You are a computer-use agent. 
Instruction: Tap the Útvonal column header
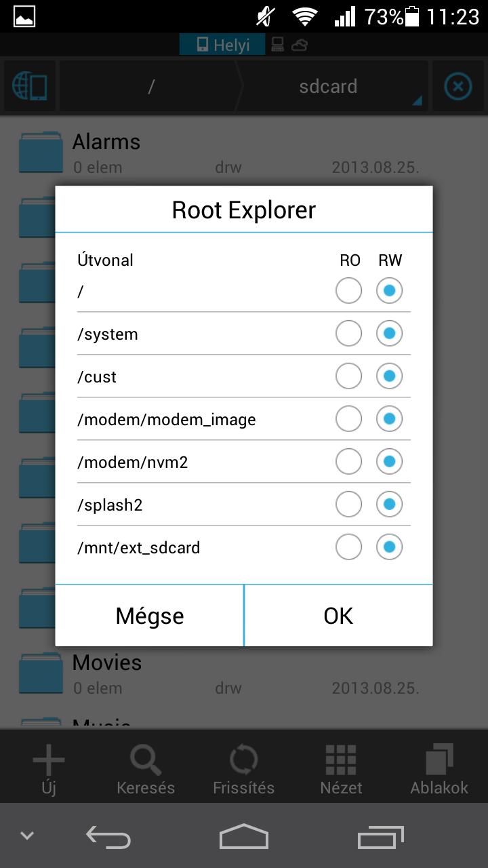[x=105, y=260]
